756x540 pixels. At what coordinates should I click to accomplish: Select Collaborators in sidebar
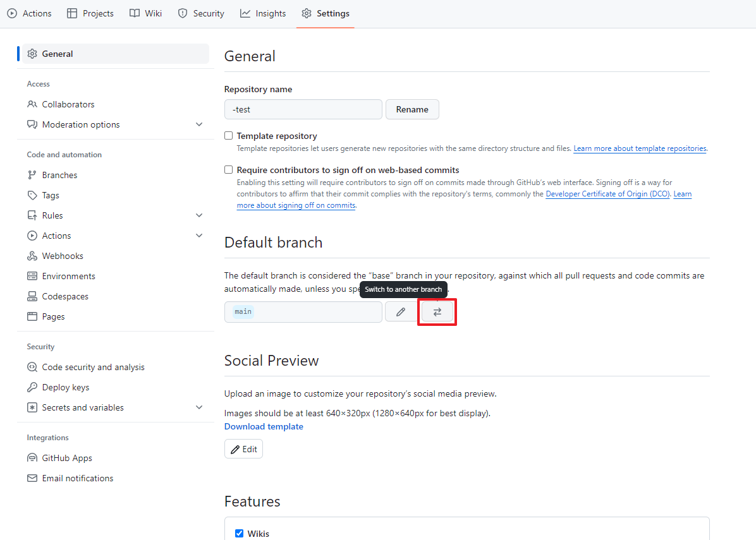68,104
